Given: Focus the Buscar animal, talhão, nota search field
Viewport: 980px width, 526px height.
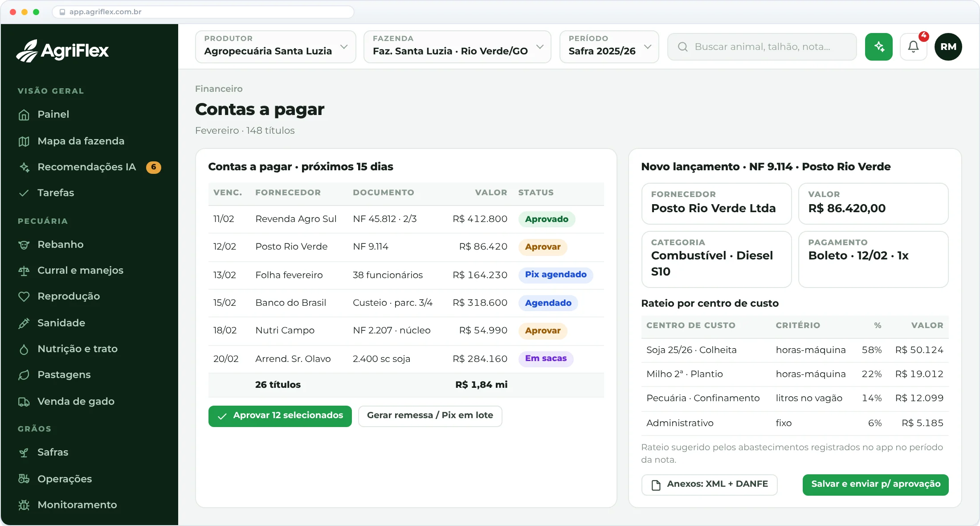Looking at the screenshot, I should click(762, 47).
